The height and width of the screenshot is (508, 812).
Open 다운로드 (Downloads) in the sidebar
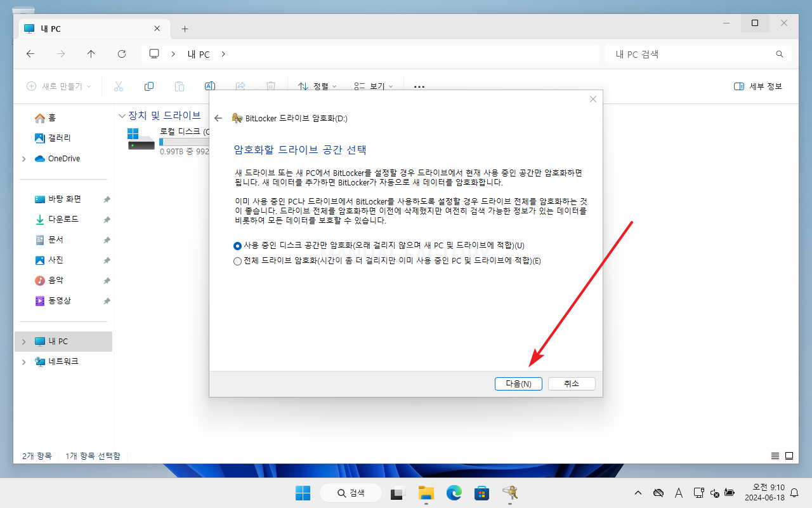coord(63,219)
